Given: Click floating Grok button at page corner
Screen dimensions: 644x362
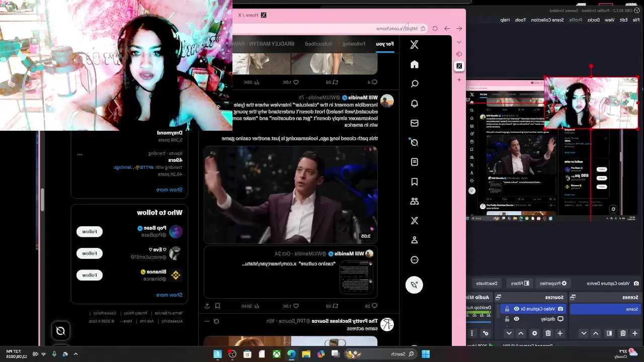Looking at the screenshot, I should [60, 330].
